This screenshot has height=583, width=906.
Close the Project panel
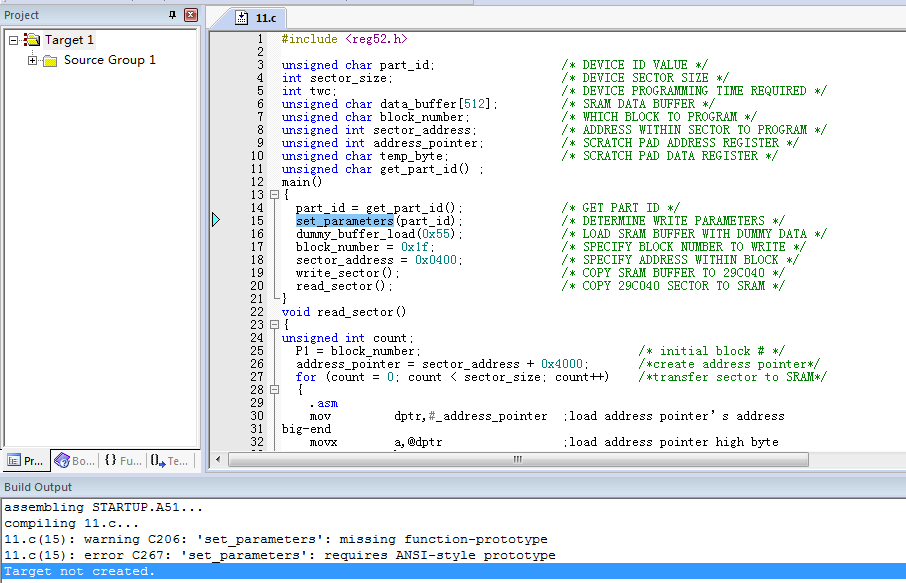191,15
